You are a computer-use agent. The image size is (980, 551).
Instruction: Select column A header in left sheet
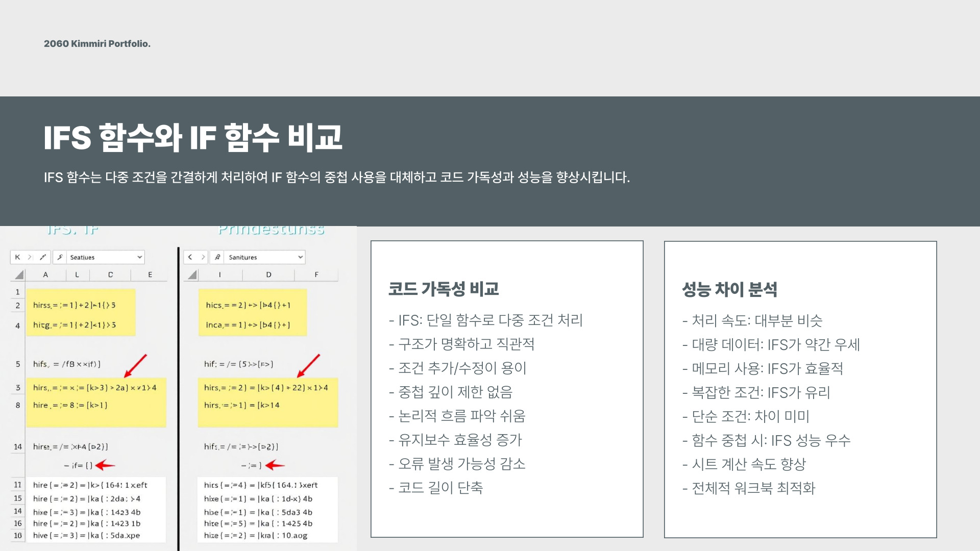coord(45,274)
